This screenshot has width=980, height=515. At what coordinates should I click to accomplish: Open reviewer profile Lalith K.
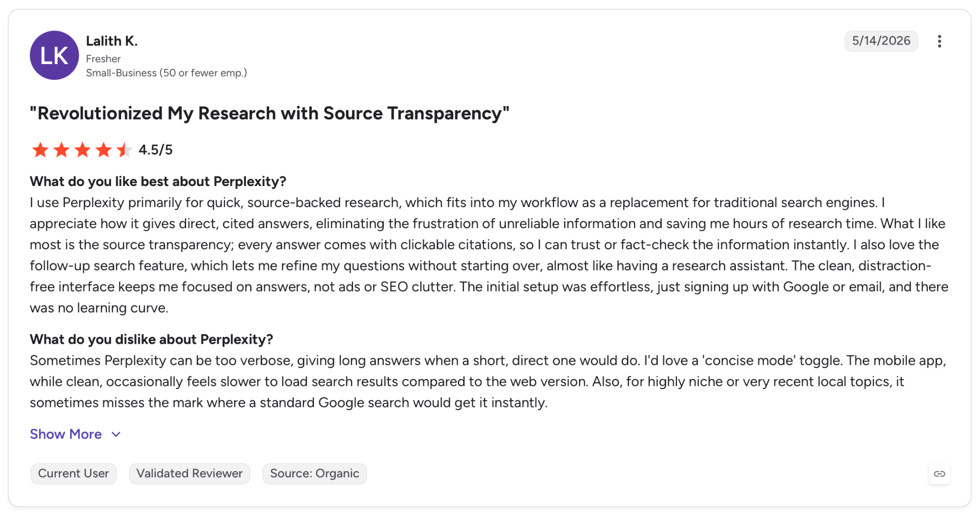click(x=112, y=41)
